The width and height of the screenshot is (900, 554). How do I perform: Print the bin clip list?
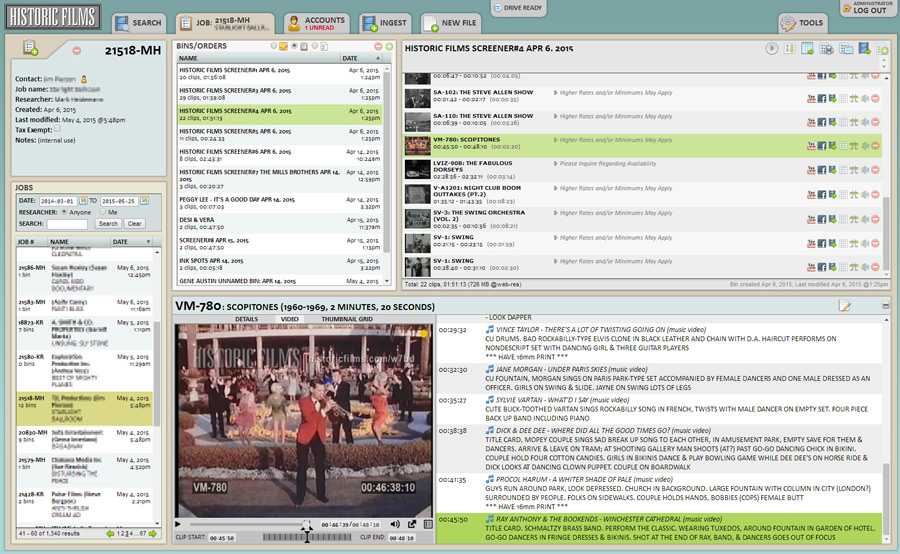pyautogui.click(x=827, y=49)
